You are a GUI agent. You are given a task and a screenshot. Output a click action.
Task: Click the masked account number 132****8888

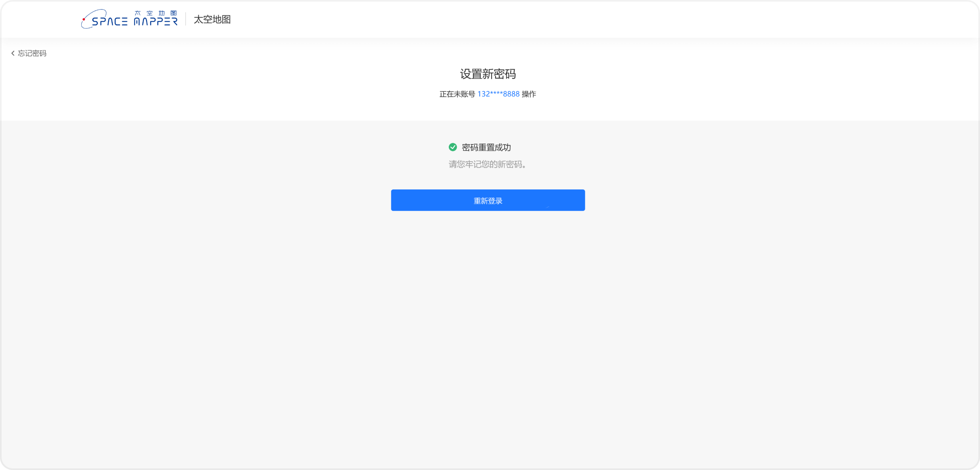click(x=498, y=94)
